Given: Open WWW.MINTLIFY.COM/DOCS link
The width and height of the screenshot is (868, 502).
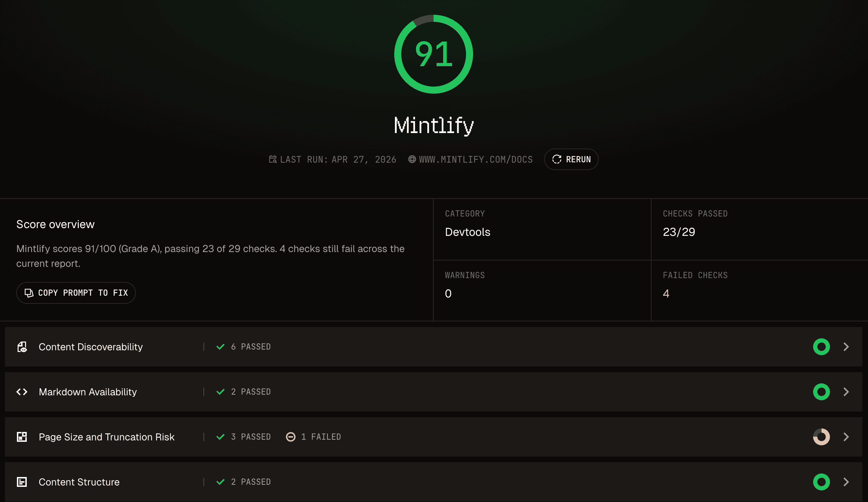Looking at the screenshot, I should 476,159.
